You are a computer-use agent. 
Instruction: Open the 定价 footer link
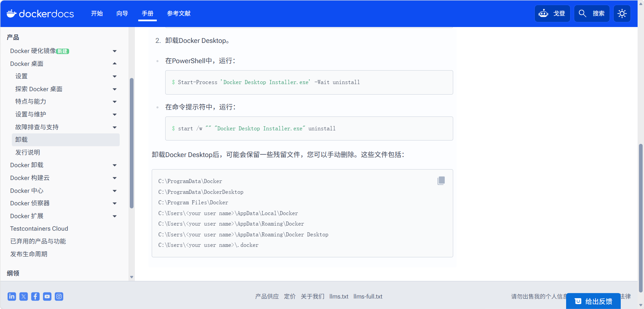(x=290, y=297)
